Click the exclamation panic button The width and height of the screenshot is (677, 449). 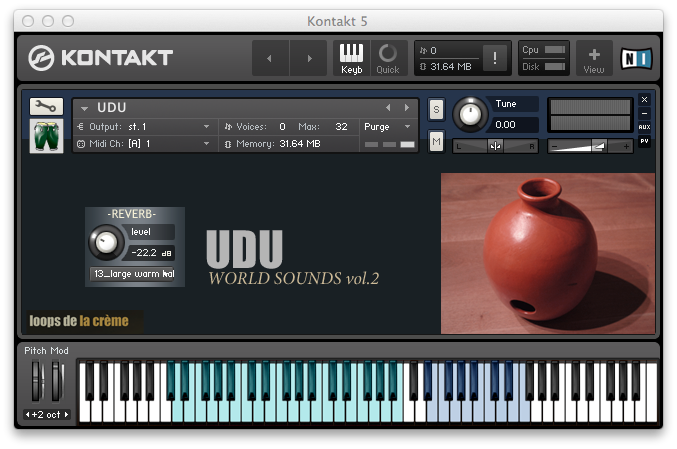(x=495, y=57)
